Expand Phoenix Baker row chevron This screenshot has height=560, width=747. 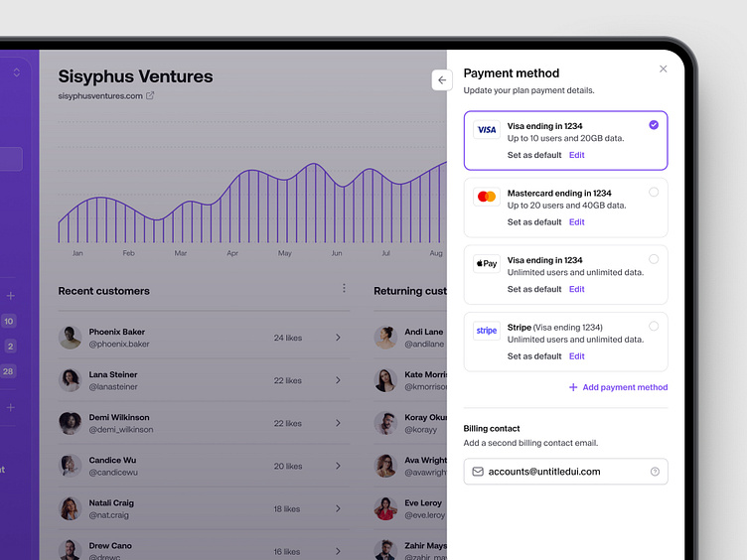(338, 338)
